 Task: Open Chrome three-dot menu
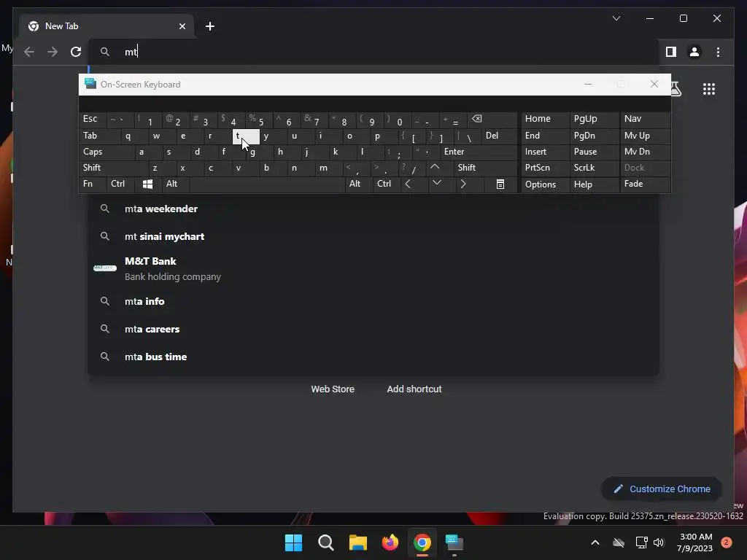pyautogui.click(x=718, y=52)
